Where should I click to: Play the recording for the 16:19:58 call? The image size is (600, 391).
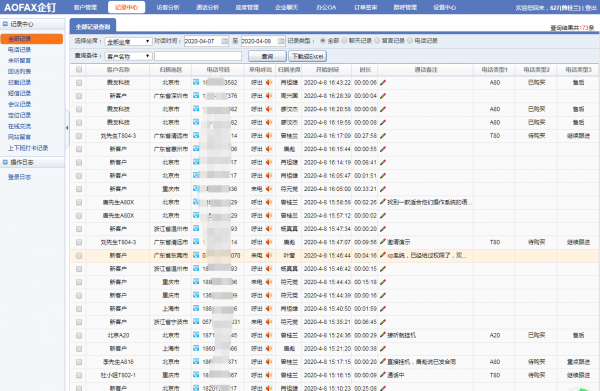coord(269,122)
